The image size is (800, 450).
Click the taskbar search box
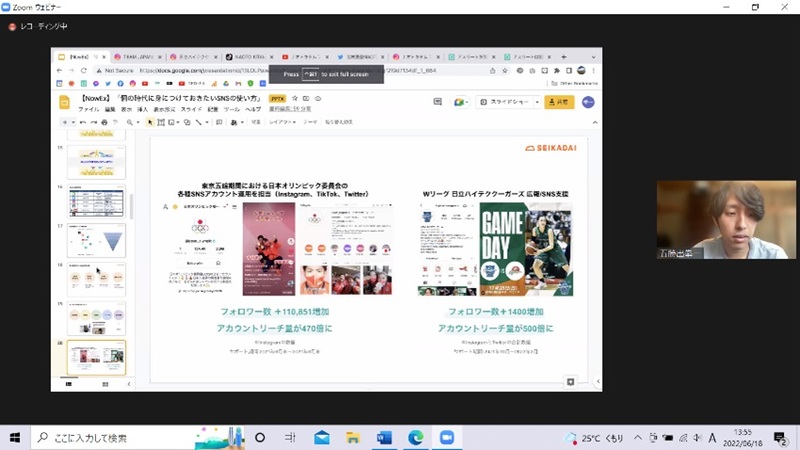pos(138,438)
